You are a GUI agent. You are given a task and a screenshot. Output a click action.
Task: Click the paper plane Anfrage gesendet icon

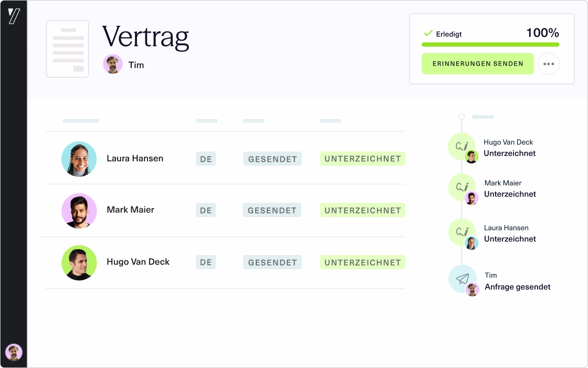[x=462, y=279]
